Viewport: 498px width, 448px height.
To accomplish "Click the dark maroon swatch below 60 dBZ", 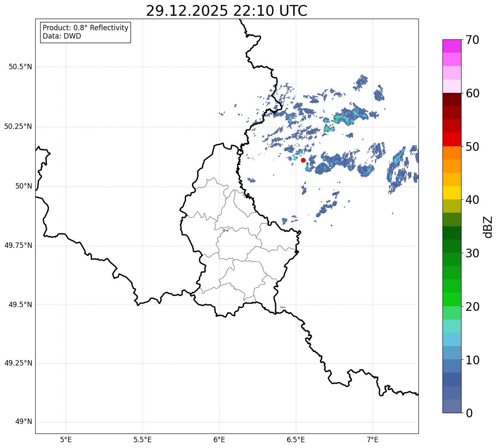I will pyautogui.click(x=452, y=99).
